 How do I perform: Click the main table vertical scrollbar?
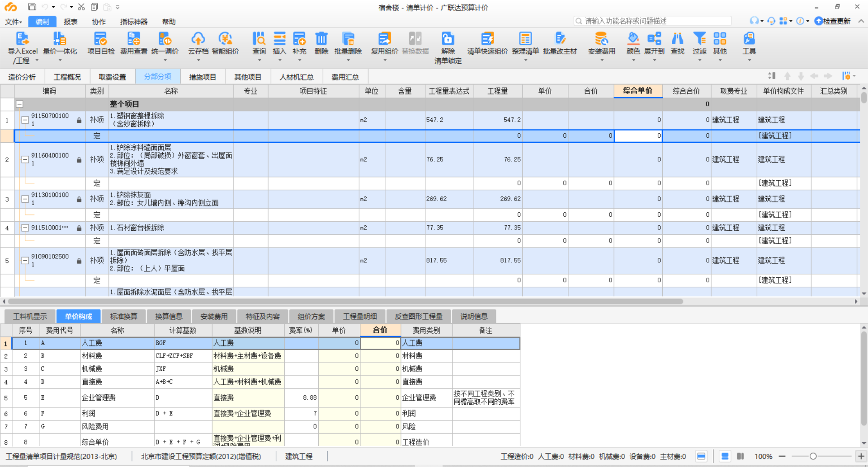tap(864, 98)
